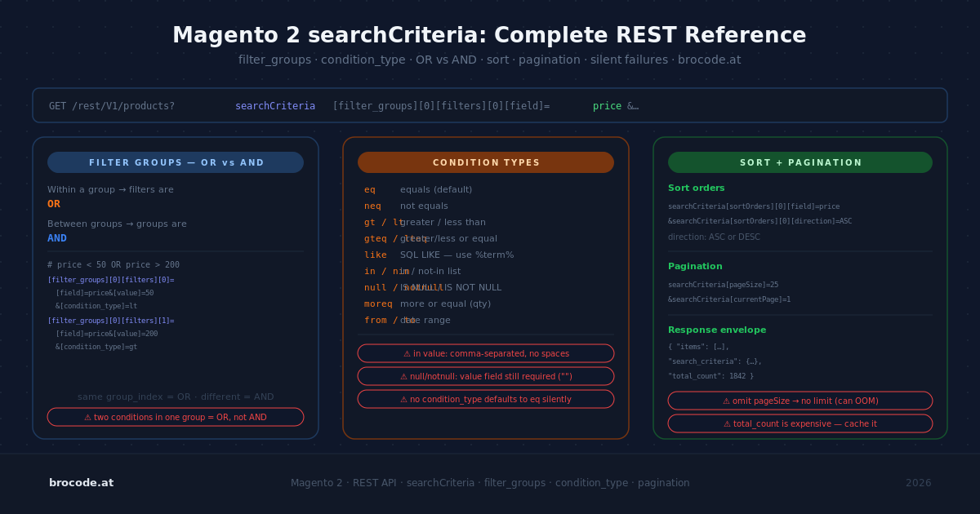This screenshot has height=514, width=980.
Task: Click the code line '[filter_groups][0][filters][1]='
Action: click(x=111, y=321)
